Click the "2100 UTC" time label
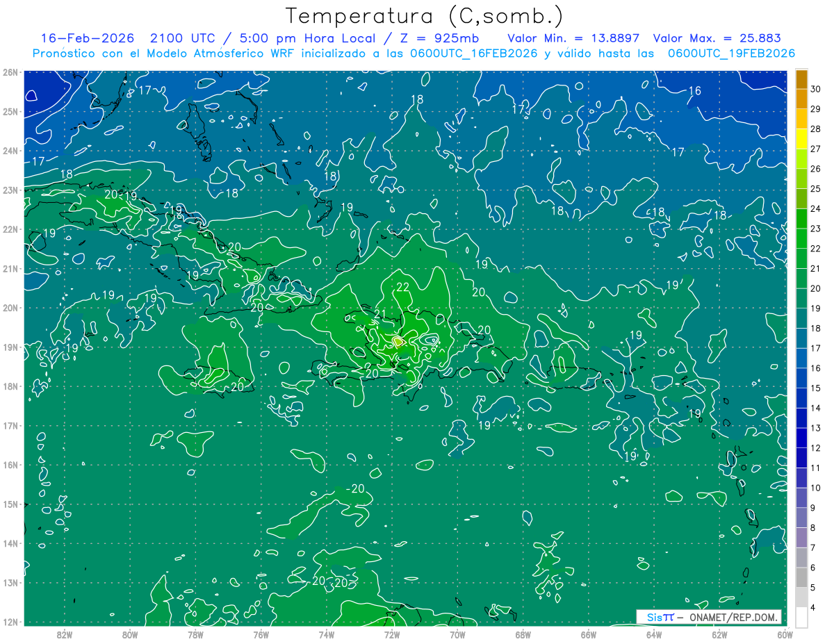834x644 pixels. (183, 38)
